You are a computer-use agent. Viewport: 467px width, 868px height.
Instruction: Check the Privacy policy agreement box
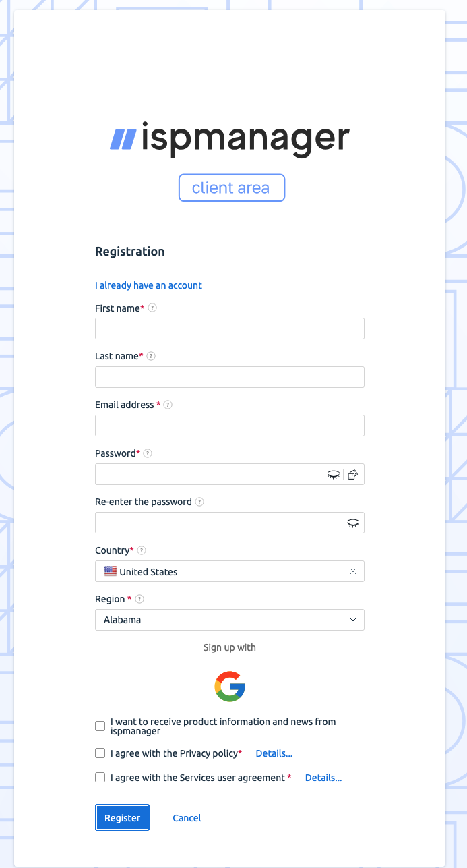[x=100, y=753]
